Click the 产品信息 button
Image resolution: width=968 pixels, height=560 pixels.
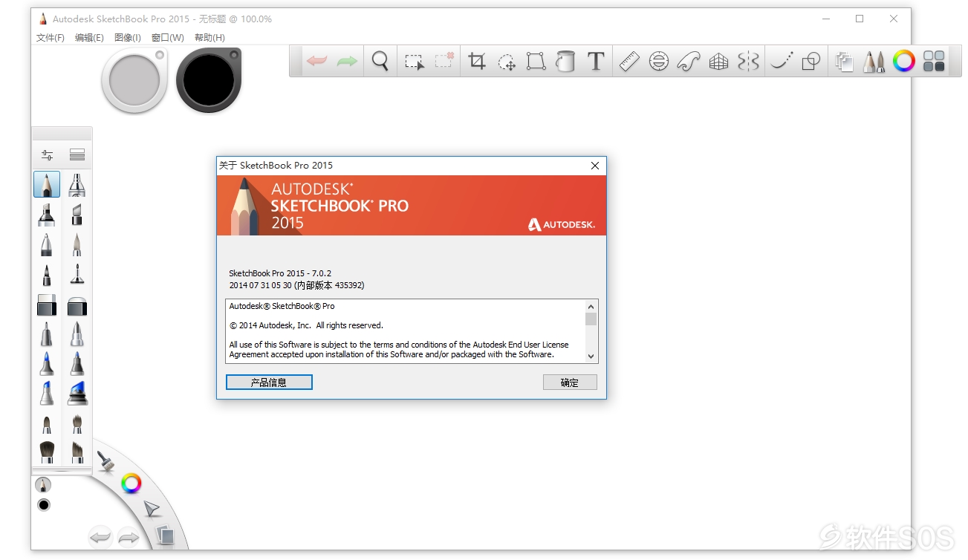pos(269,382)
